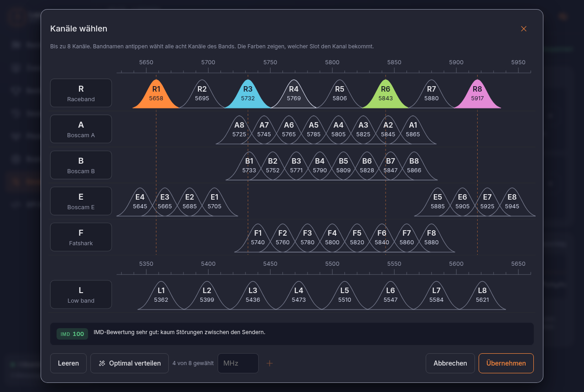Select channel E8 5945
The image size is (584, 392).
512,201
